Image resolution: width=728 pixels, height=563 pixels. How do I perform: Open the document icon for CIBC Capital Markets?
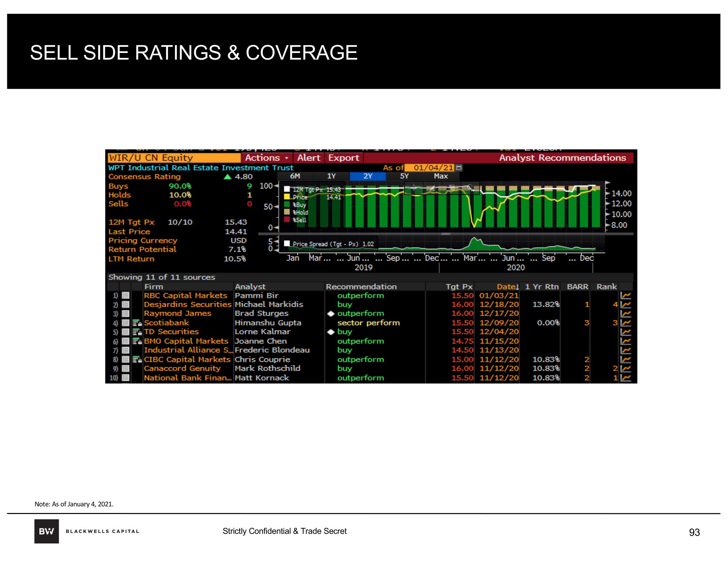125,360
